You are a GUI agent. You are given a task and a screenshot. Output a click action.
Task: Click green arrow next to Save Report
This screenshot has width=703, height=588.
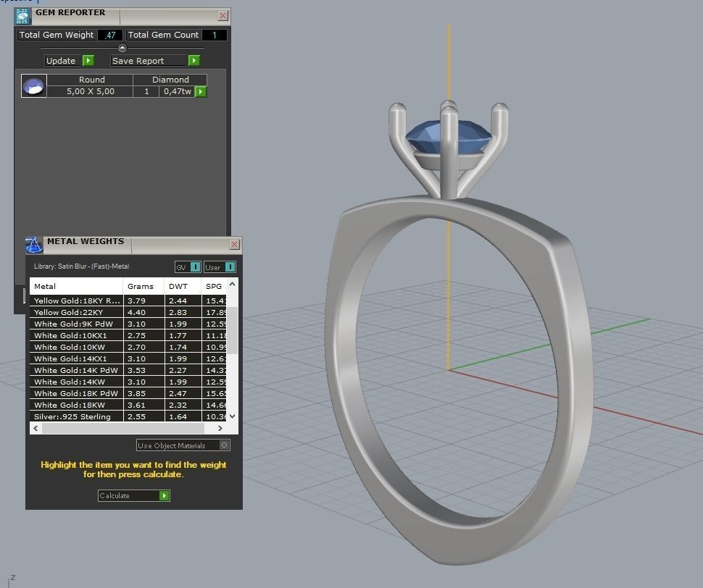tap(194, 60)
